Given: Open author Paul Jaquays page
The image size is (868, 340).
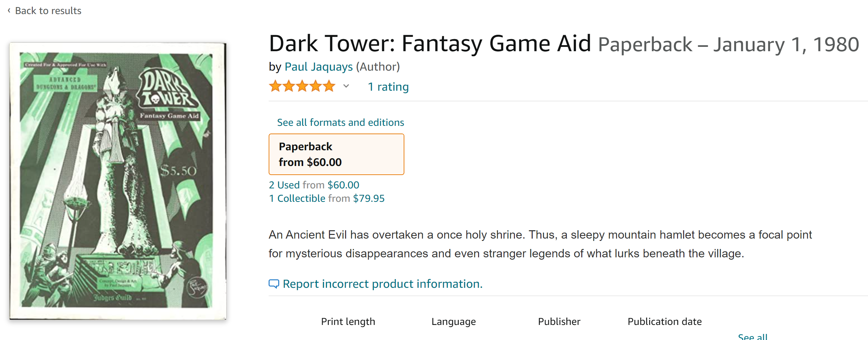Looking at the screenshot, I should pos(319,67).
